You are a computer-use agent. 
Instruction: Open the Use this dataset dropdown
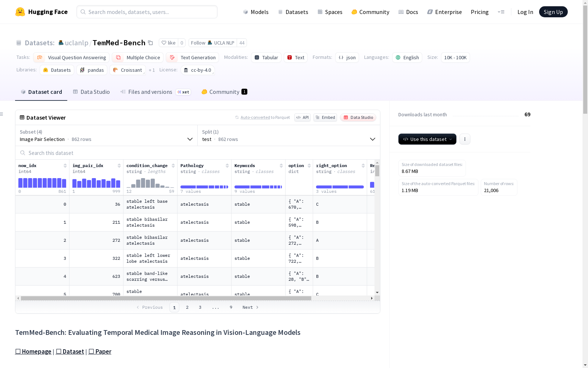click(x=427, y=139)
